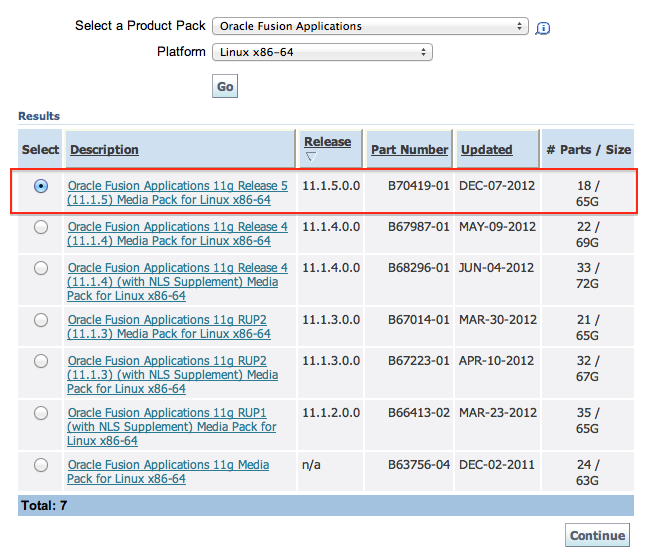Select radio for part B67987-01

click(x=41, y=227)
